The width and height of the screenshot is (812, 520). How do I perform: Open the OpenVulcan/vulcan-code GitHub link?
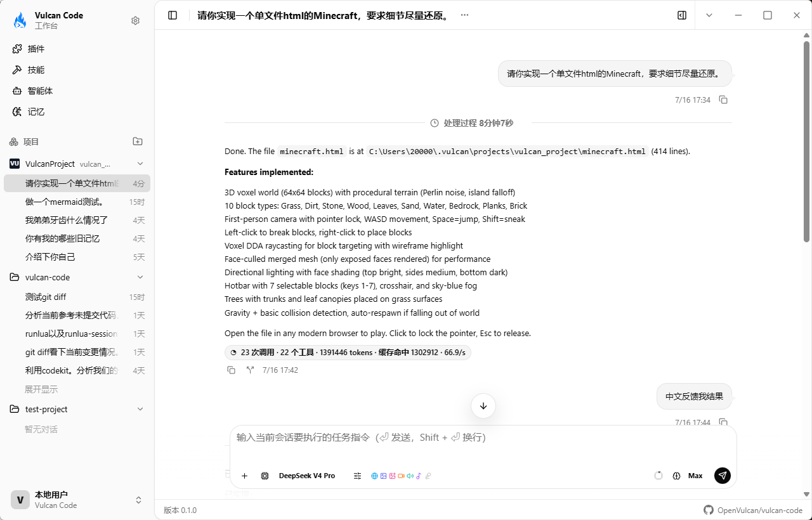pos(760,510)
